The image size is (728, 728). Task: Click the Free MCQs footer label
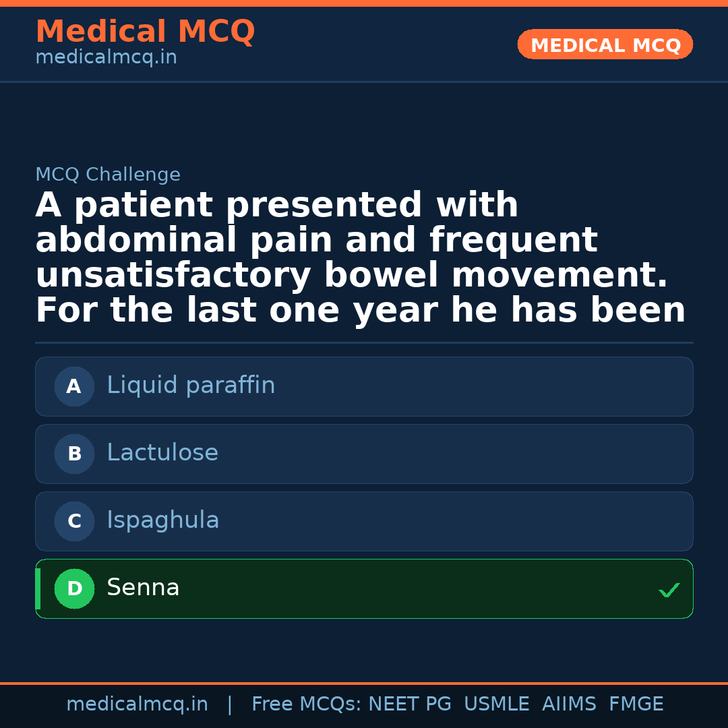coord(306,704)
